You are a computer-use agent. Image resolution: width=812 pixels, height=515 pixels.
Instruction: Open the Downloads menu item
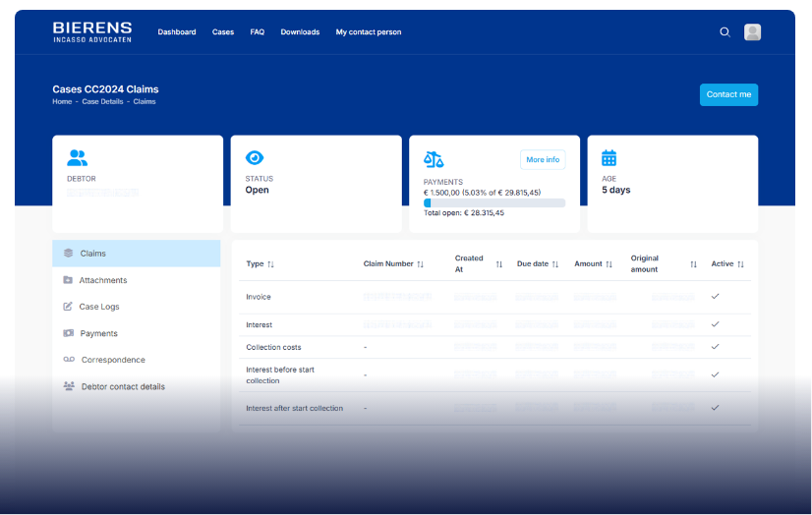point(300,32)
